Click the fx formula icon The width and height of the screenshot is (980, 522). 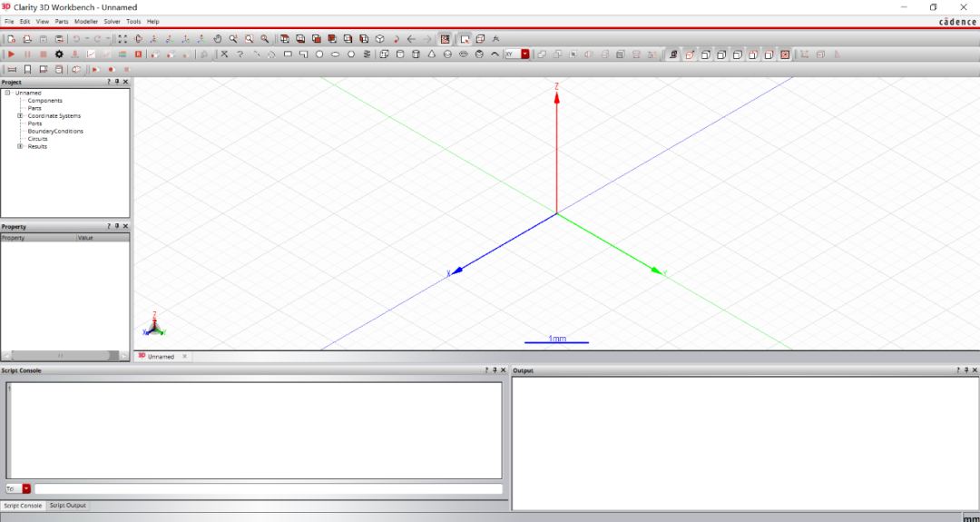(496, 39)
